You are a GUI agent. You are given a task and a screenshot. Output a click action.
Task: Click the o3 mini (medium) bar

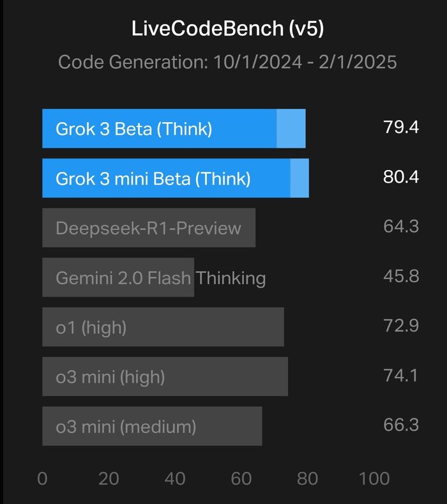coord(152,427)
